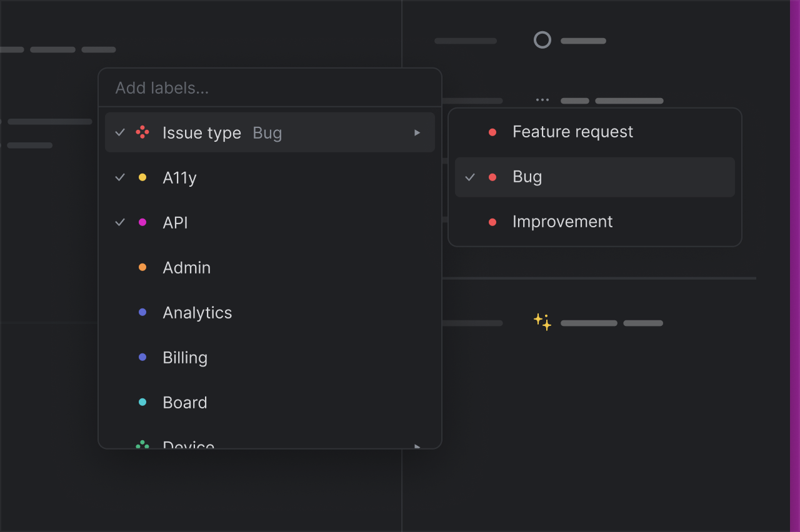800x532 pixels.
Task: Select the Billing label
Action: coord(185,357)
